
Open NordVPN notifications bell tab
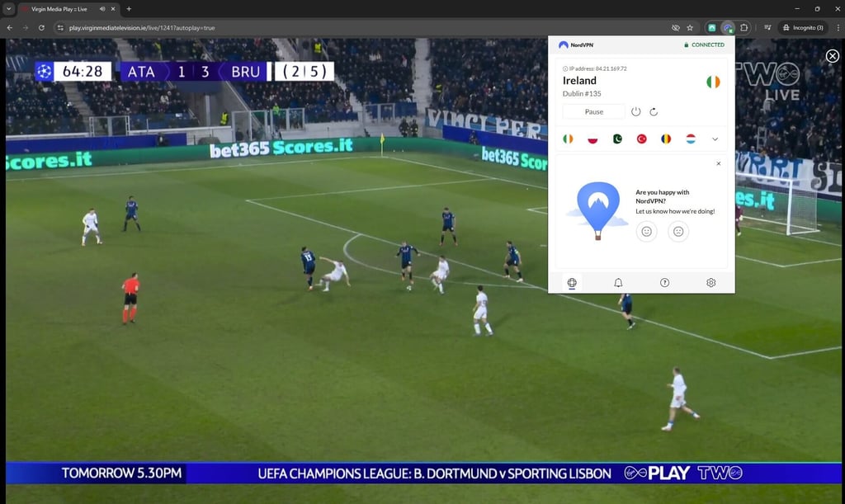click(618, 283)
